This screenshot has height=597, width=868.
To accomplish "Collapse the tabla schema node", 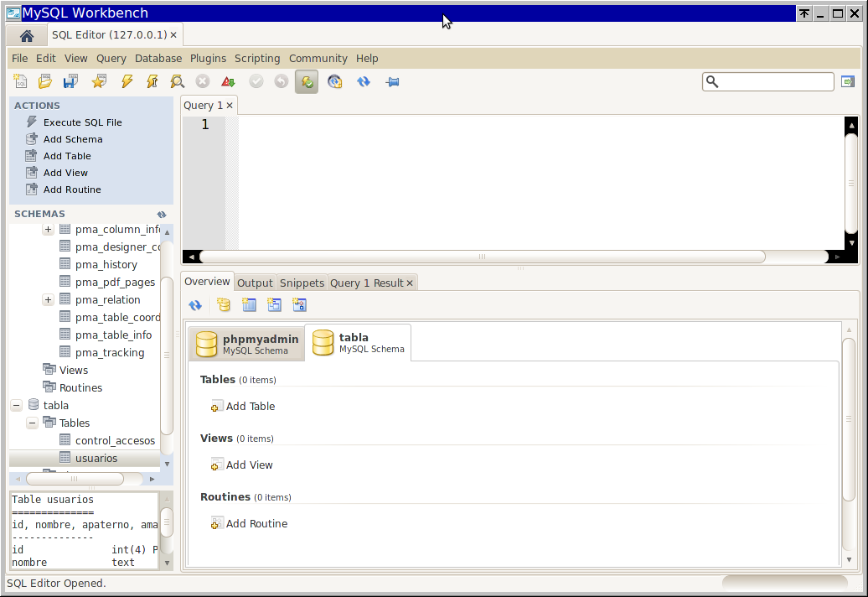I will 17,405.
